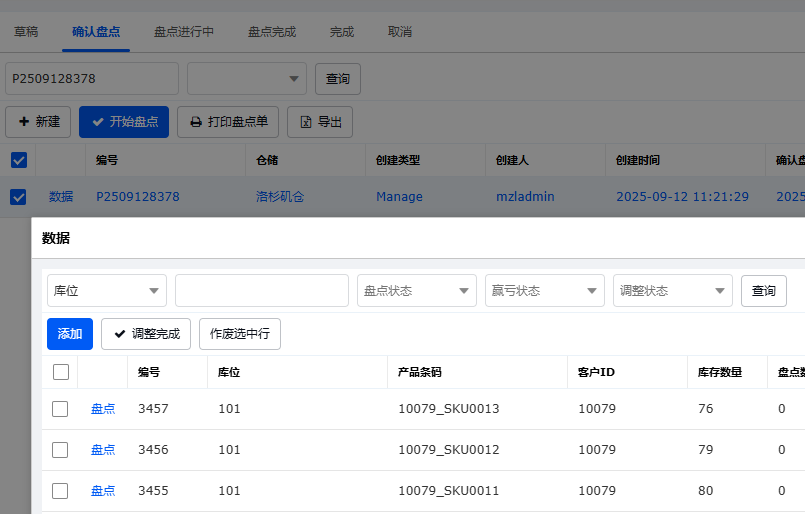This screenshot has height=514, width=805.
Task: Open the 盘点 link for row 3457
Action: point(103,409)
